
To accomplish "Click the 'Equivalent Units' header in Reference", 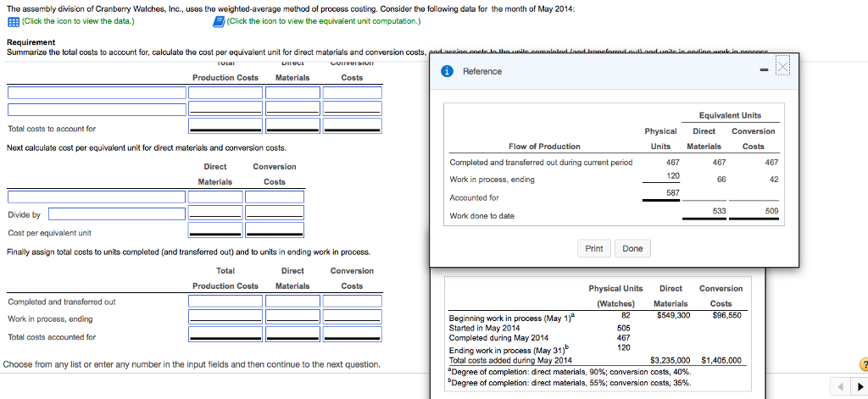I will tap(730, 115).
